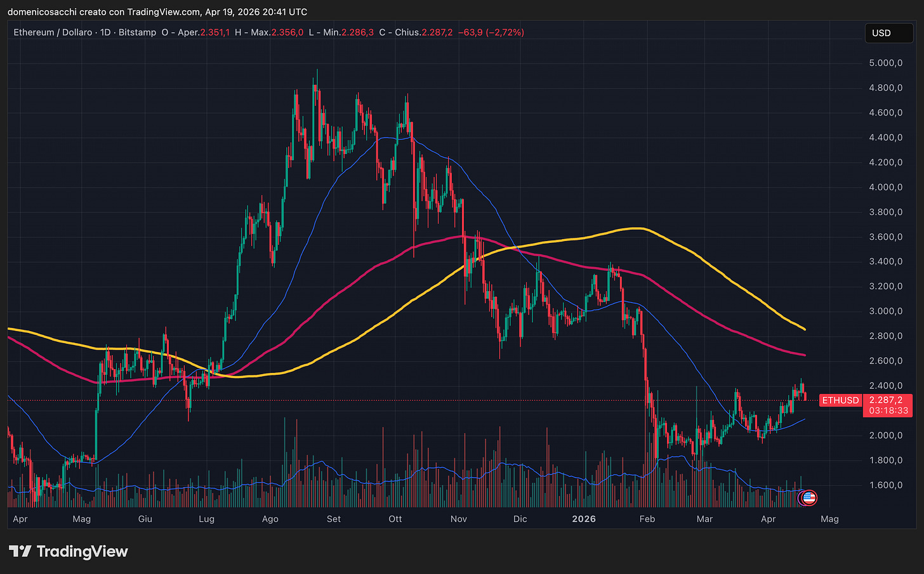Click the 4.400,0 price axis label
Screen dimensions: 924x574
click(886, 137)
